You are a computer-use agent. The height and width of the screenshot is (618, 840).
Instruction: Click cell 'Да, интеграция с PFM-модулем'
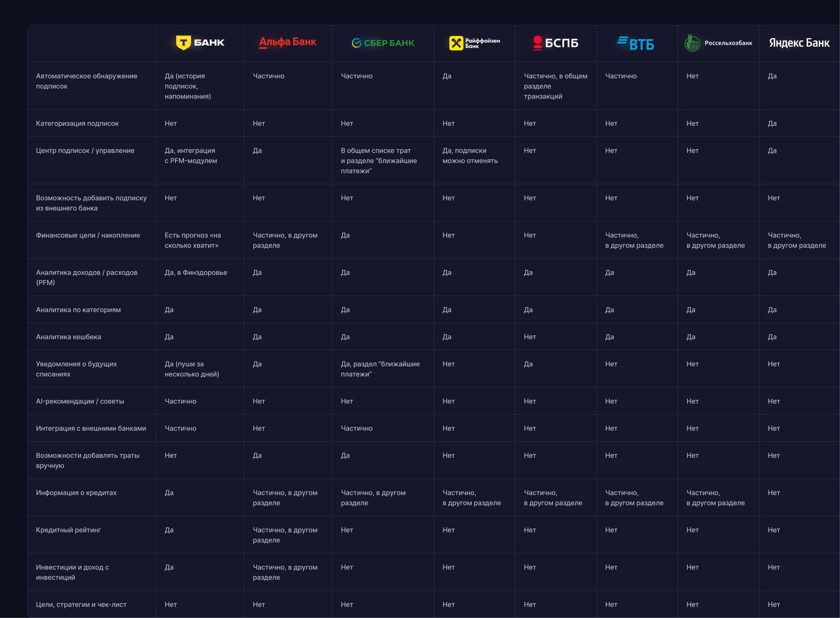click(x=191, y=155)
